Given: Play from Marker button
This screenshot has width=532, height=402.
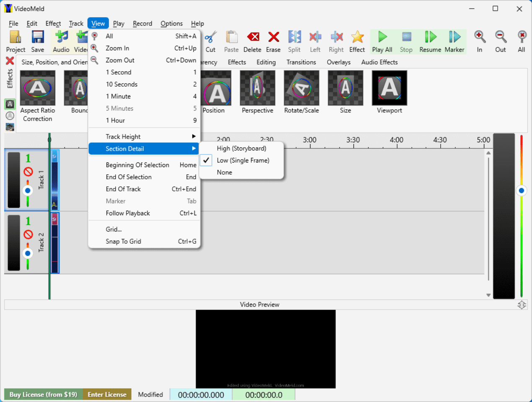Looking at the screenshot, I should coord(455,41).
